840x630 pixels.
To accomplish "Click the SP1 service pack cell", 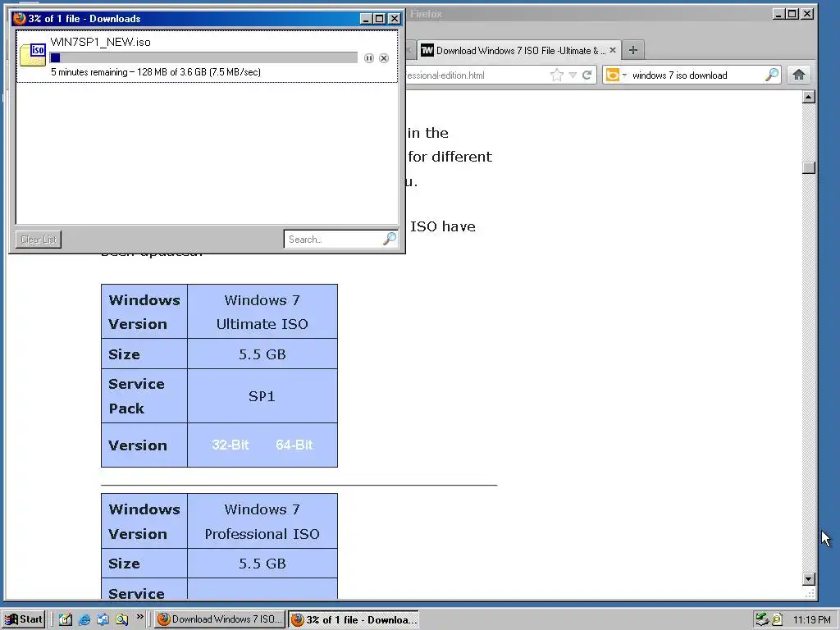I will point(262,396).
